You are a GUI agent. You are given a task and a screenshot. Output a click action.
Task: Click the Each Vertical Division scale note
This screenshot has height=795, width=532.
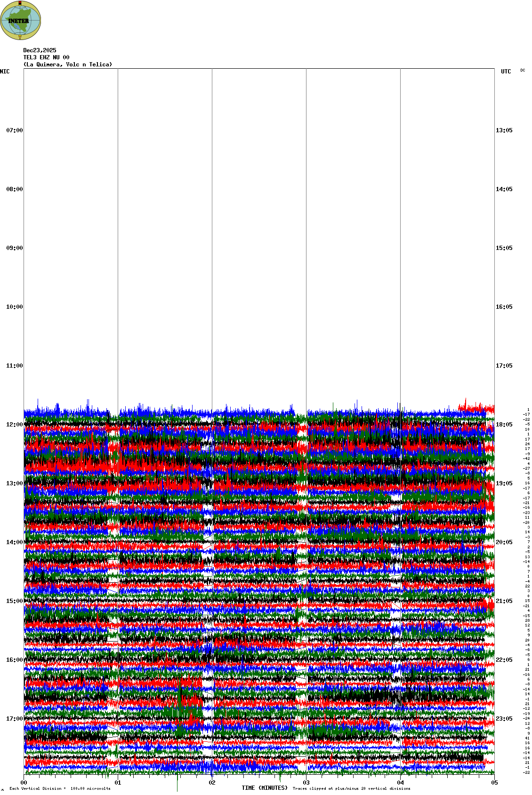[x=60, y=788]
